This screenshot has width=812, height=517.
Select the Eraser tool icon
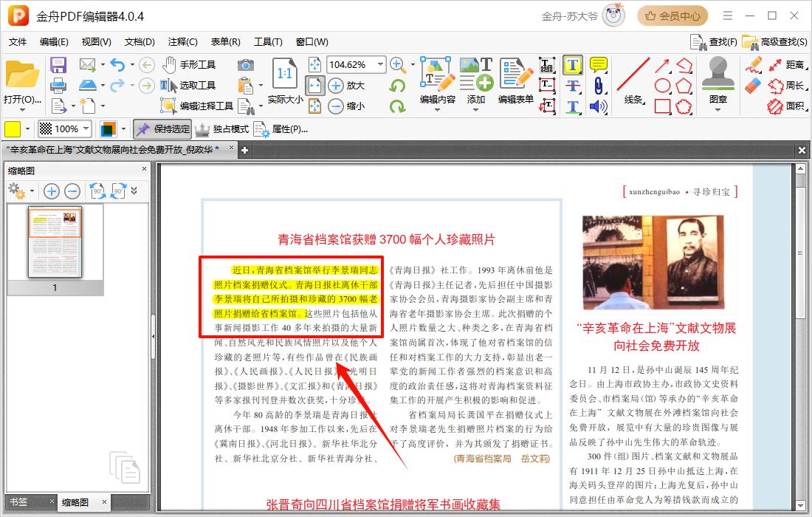tap(753, 86)
